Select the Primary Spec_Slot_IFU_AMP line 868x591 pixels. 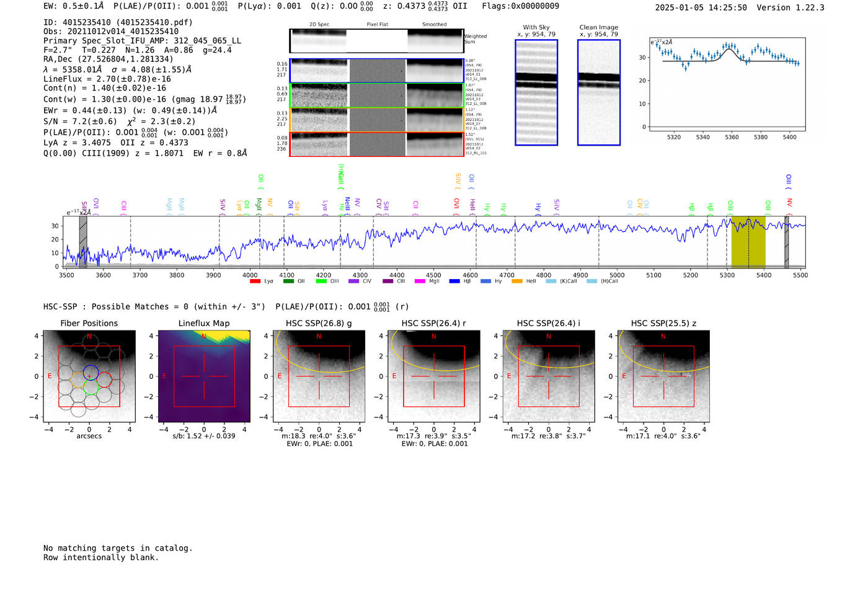(142, 41)
